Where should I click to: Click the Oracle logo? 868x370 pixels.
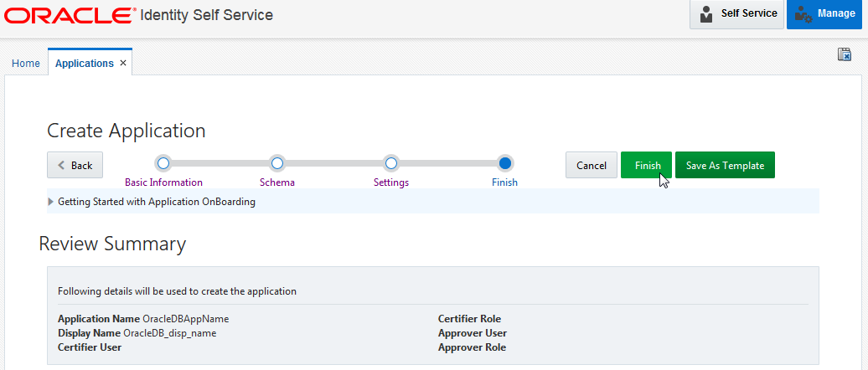70,15
